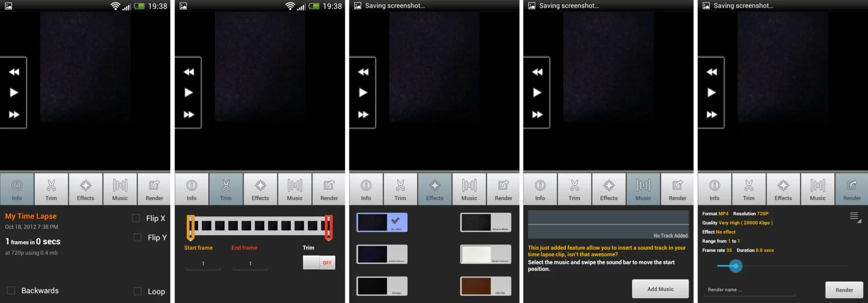Adjust the frame rate slider handle
This screenshot has height=303, width=868.
pos(736,266)
